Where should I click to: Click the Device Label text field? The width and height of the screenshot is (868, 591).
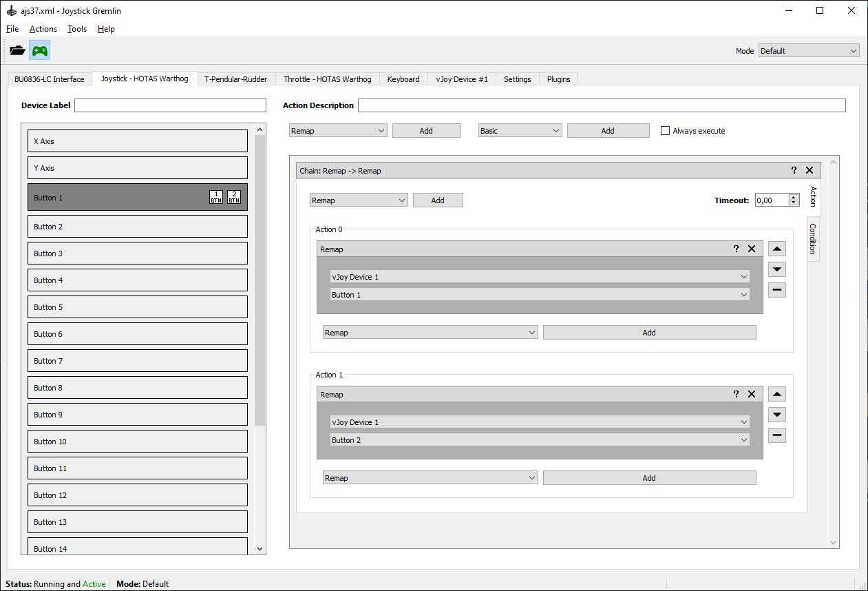tap(170, 105)
